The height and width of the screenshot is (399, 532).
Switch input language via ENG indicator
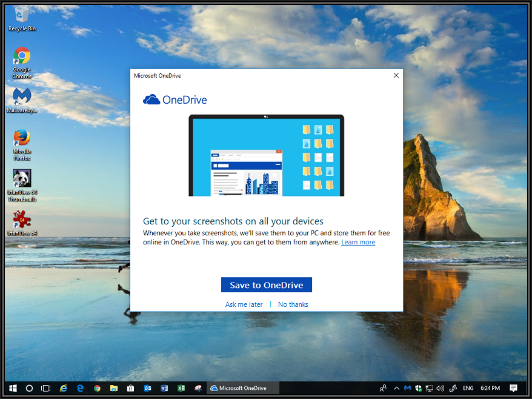coord(468,388)
